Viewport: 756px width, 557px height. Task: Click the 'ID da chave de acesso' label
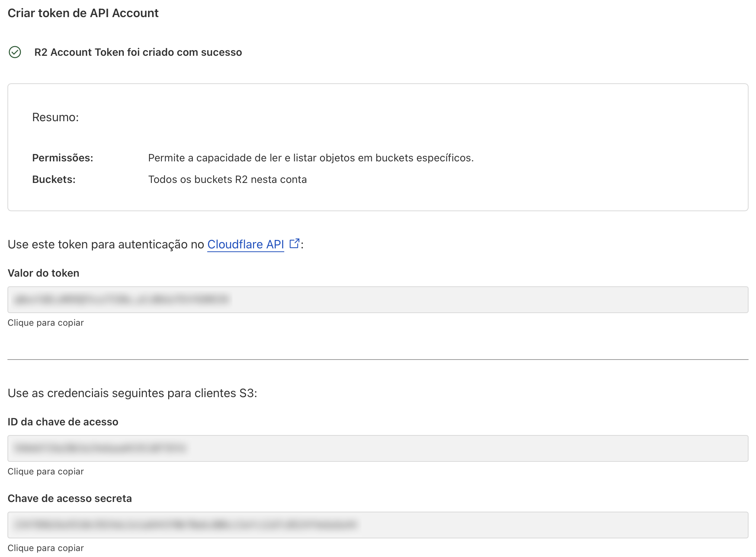(63, 422)
